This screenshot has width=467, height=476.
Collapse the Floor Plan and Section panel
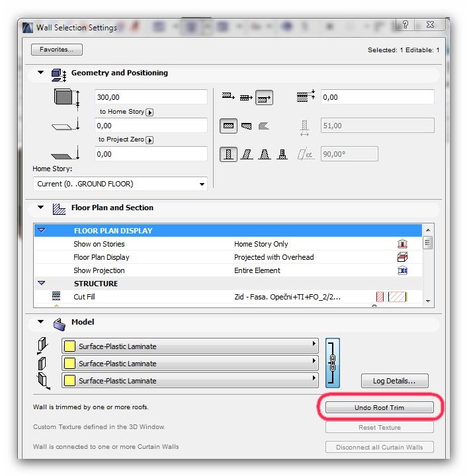41,208
